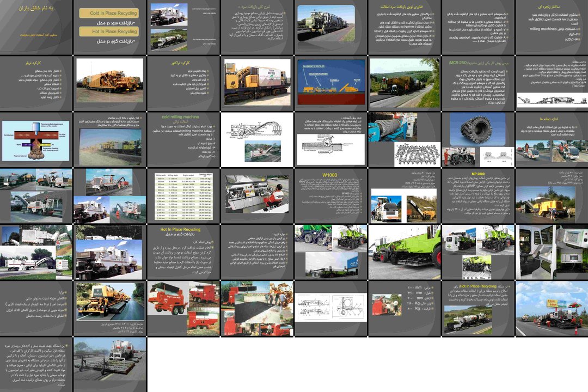Open slide with three green machine photos

(x=330, y=252)
